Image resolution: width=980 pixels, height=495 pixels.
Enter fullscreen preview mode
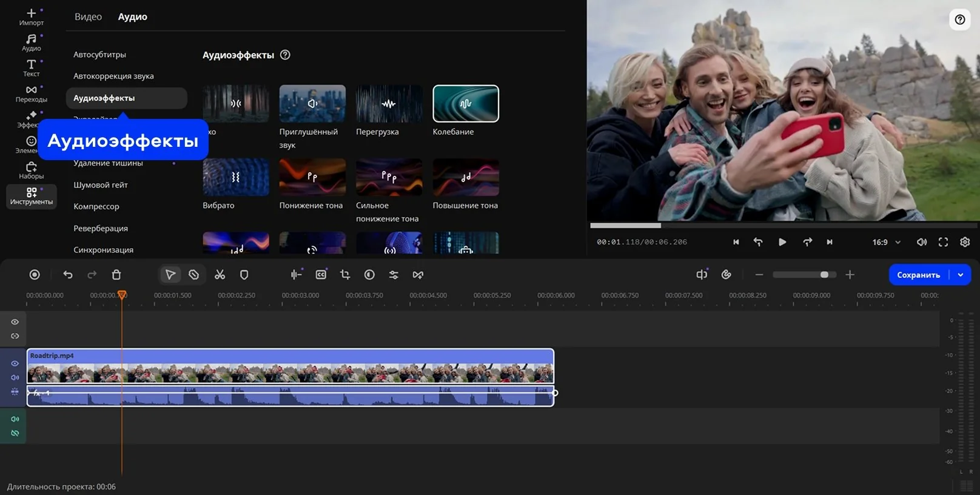(943, 242)
